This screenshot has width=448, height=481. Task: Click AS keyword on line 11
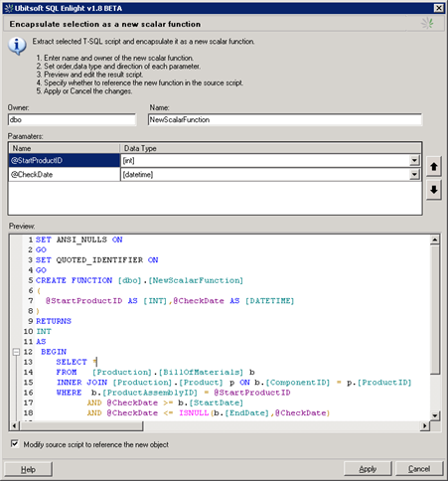pyautogui.click(x=41, y=342)
